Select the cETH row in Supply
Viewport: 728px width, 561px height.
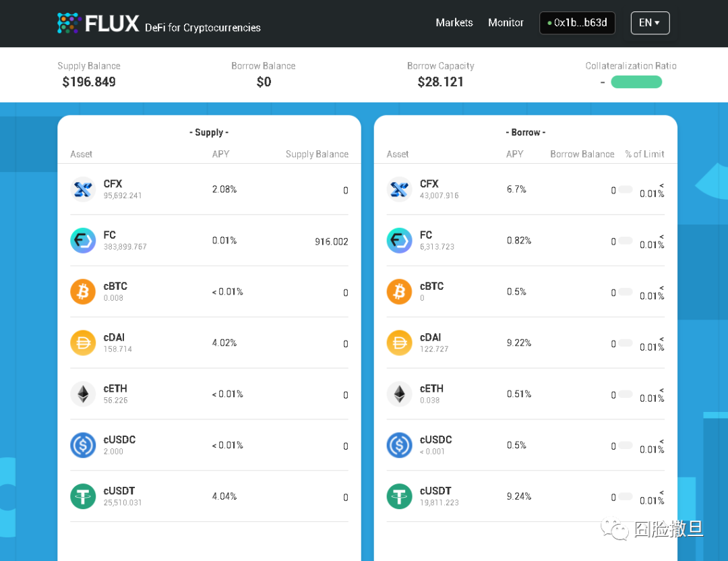[209, 394]
